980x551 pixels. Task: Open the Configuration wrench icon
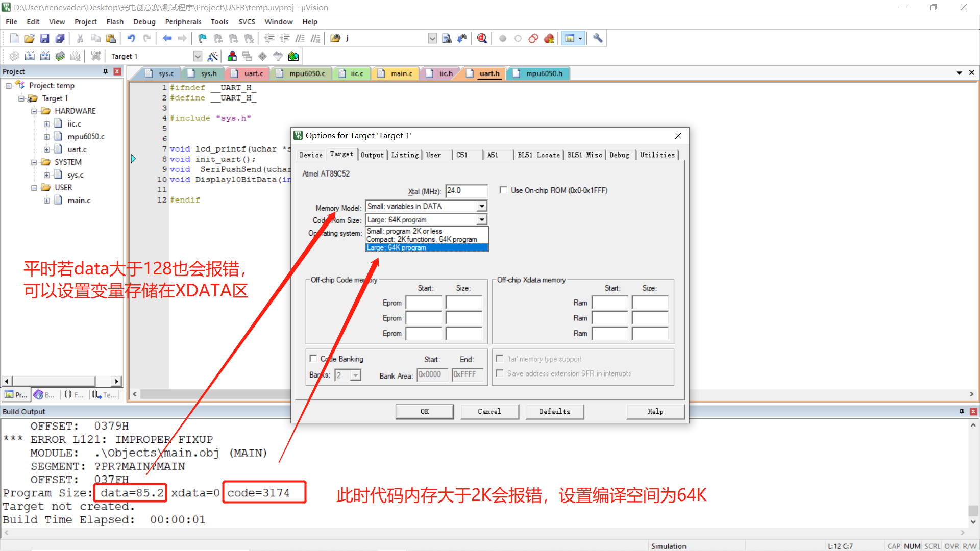pyautogui.click(x=598, y=38)
